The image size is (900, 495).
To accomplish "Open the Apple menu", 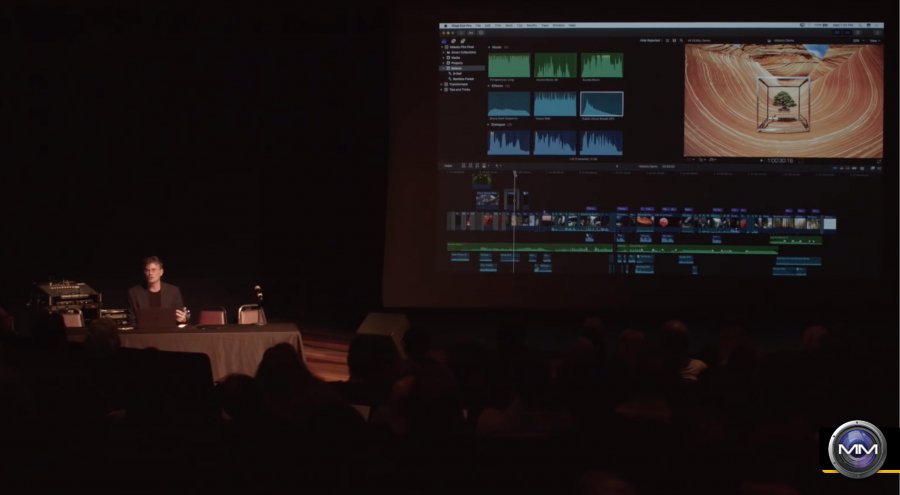I will pyautogui.click(x=444, y=25).
